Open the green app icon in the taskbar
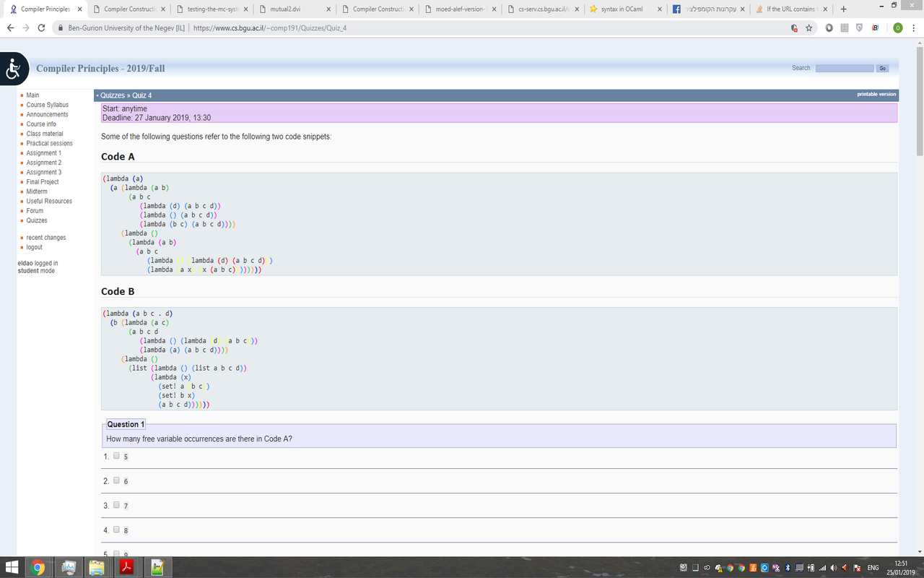The image size is (924, 578). 157,568
